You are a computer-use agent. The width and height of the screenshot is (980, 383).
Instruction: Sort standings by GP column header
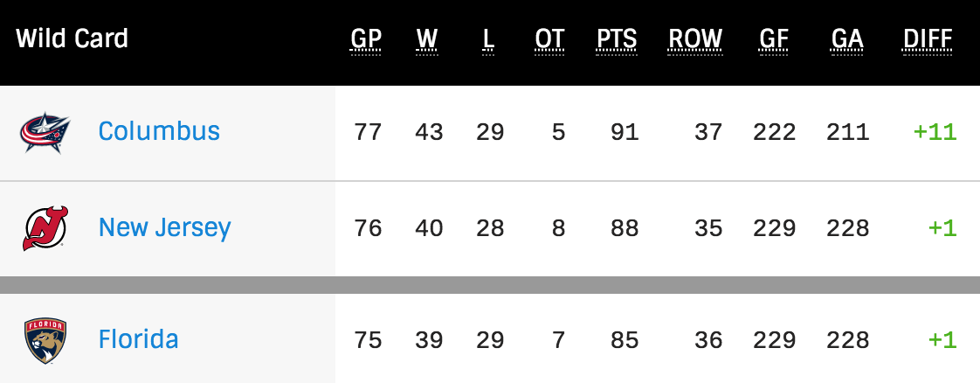click(x=365, y=39)
